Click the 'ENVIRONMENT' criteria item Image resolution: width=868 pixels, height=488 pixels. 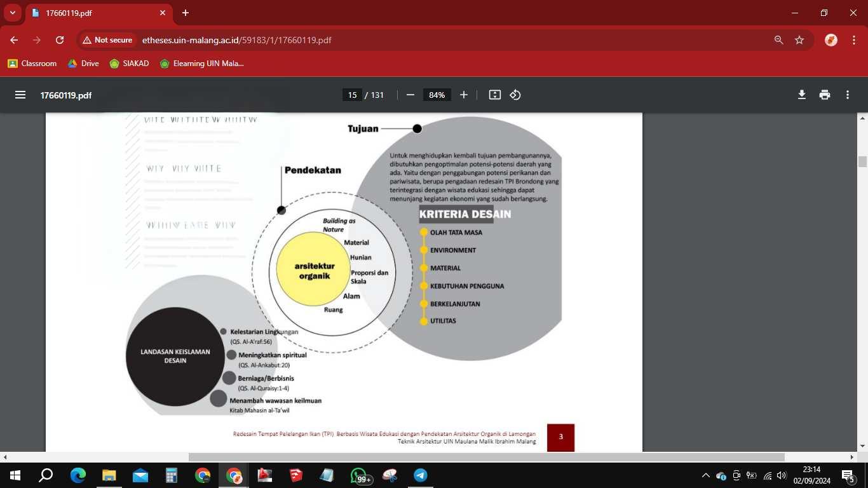tap(453, 250)
